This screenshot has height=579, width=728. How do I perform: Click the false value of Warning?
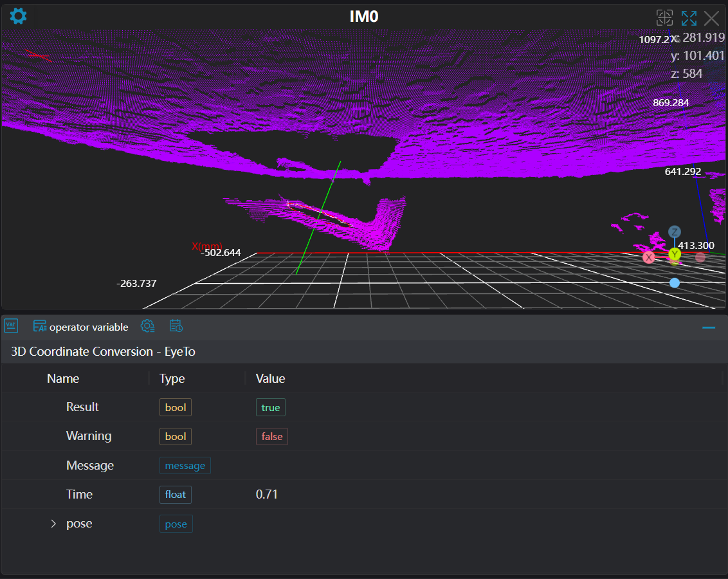[271, 436]
